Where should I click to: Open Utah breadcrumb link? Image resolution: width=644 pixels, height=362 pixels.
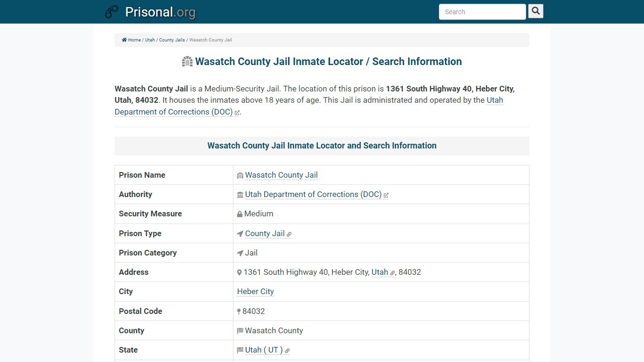150,40
